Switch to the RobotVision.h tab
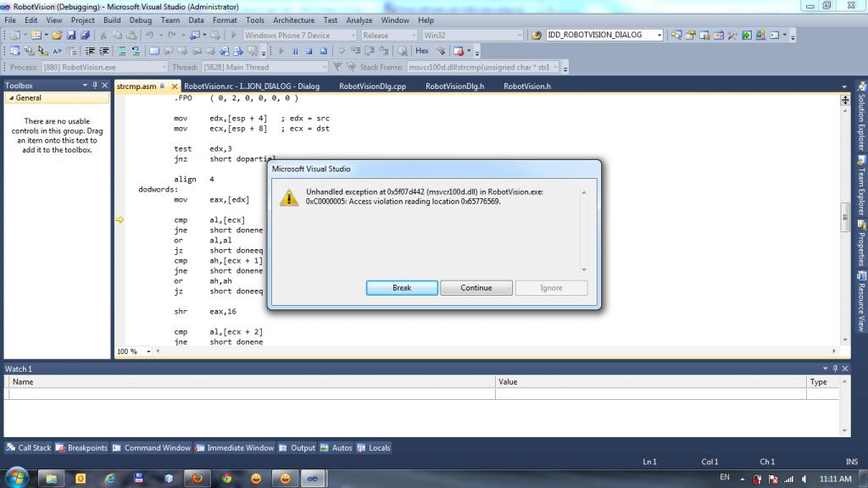The height and width of the screenshot is (488, 868). 527,86
